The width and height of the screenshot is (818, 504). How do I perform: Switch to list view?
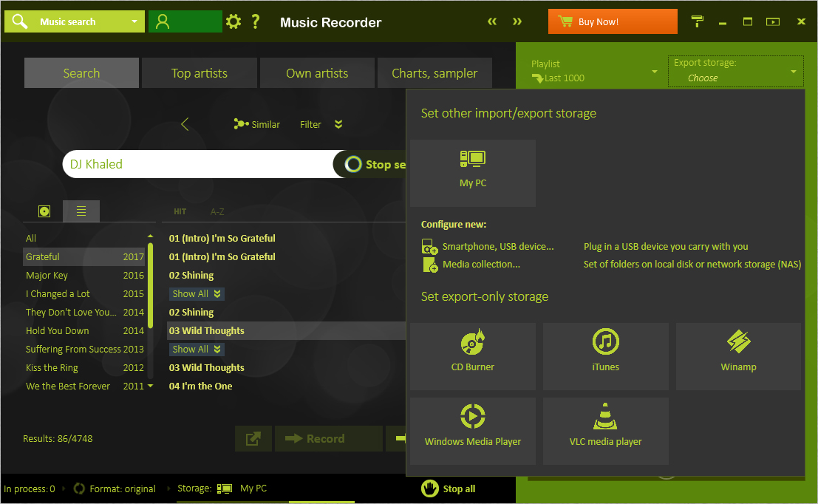coord(81,211)
